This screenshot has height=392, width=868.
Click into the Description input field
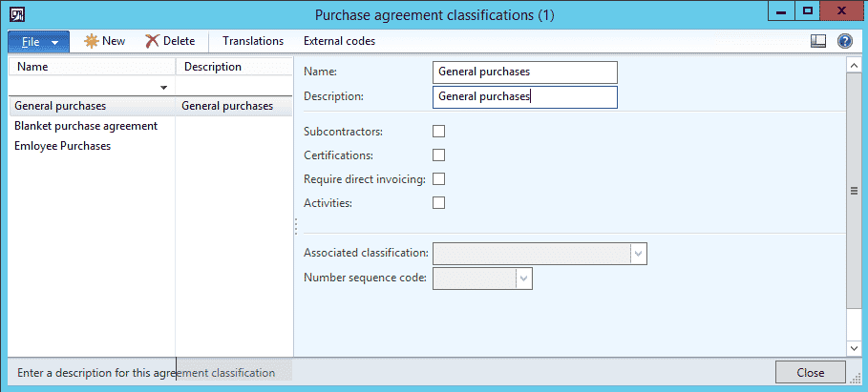tap(525, 96)
